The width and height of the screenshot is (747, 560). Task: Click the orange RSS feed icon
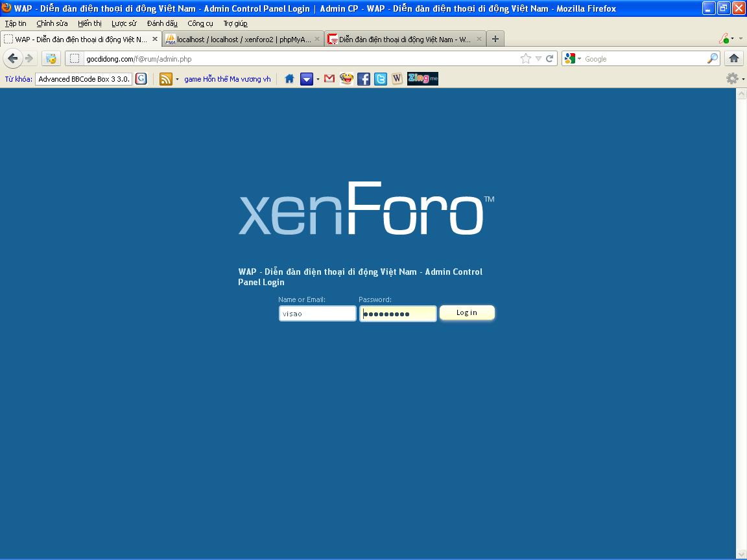166,79
